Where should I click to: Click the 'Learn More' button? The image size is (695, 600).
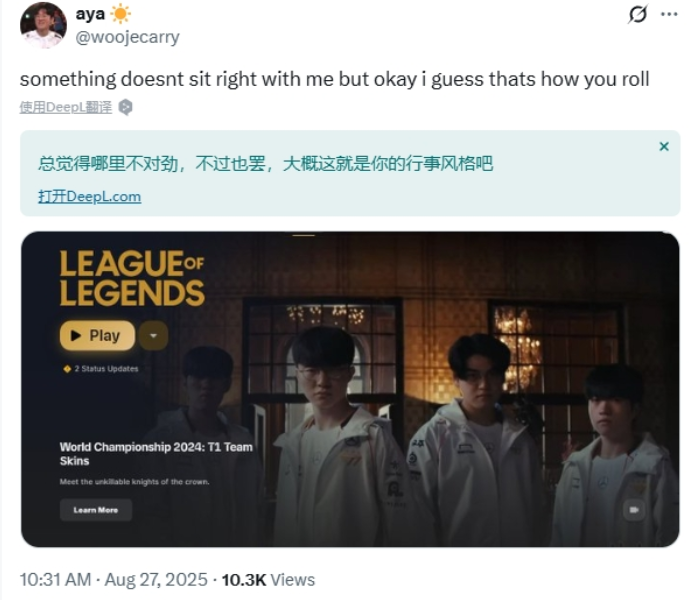96,510
